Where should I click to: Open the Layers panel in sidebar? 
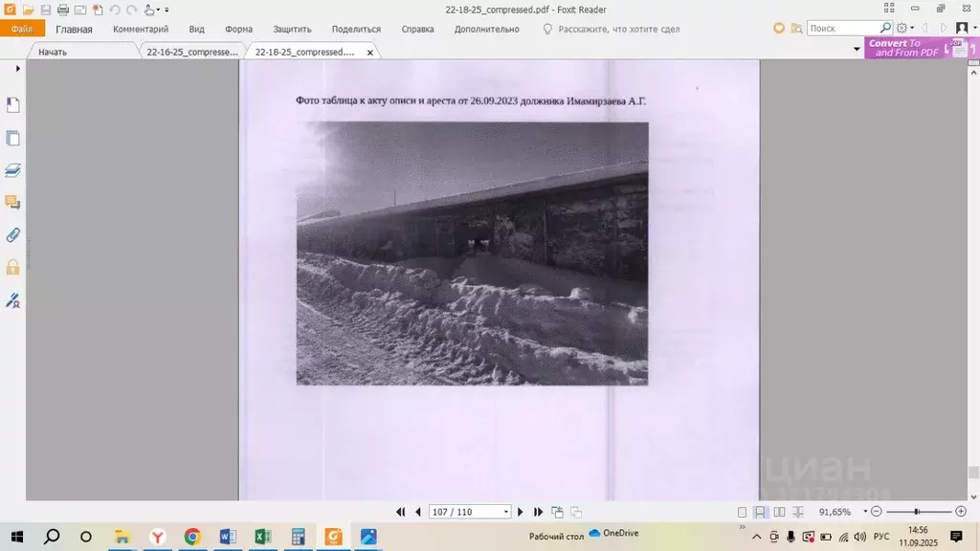(x=13, y=170)
